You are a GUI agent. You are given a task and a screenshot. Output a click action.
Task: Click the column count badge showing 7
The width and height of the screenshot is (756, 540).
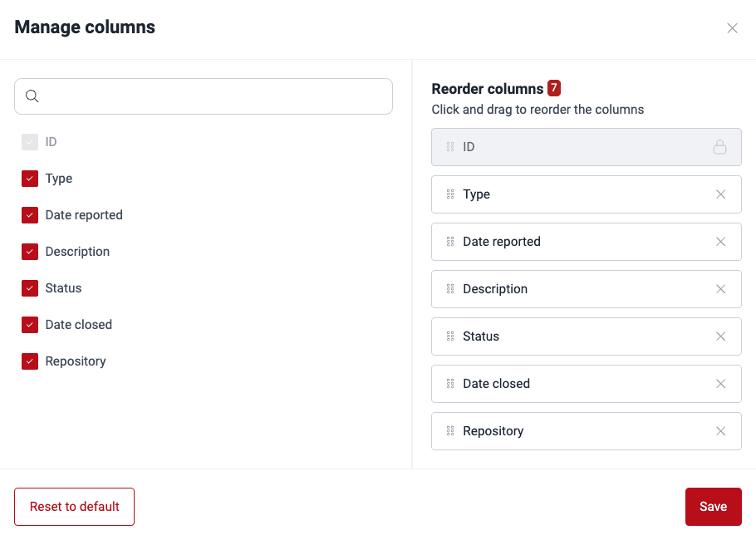click(x=555, y=87)
